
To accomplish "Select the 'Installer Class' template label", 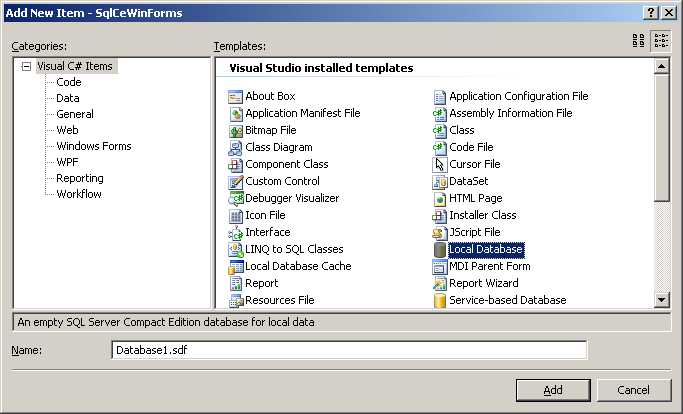I will [483, 215].
